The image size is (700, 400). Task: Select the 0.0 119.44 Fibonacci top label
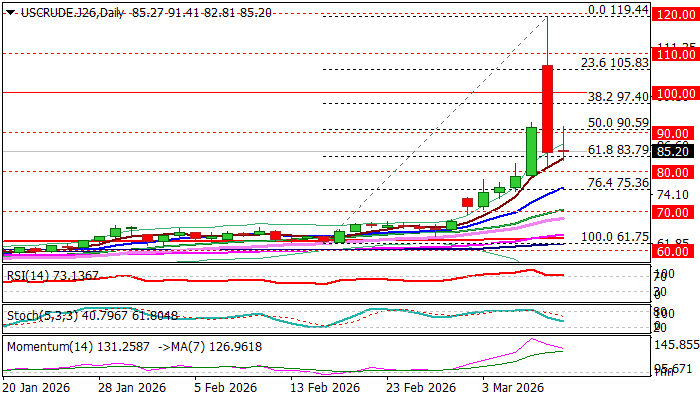618,9
